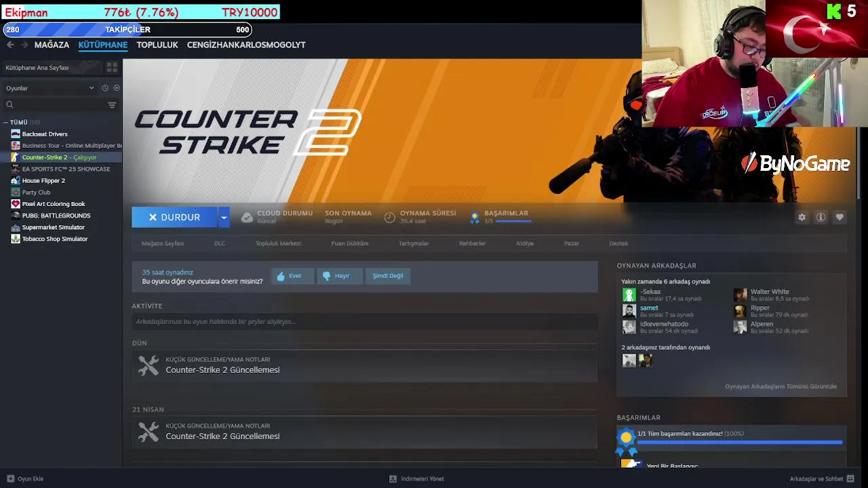
Task: Open the DLC link
Action: pos(220,243)
